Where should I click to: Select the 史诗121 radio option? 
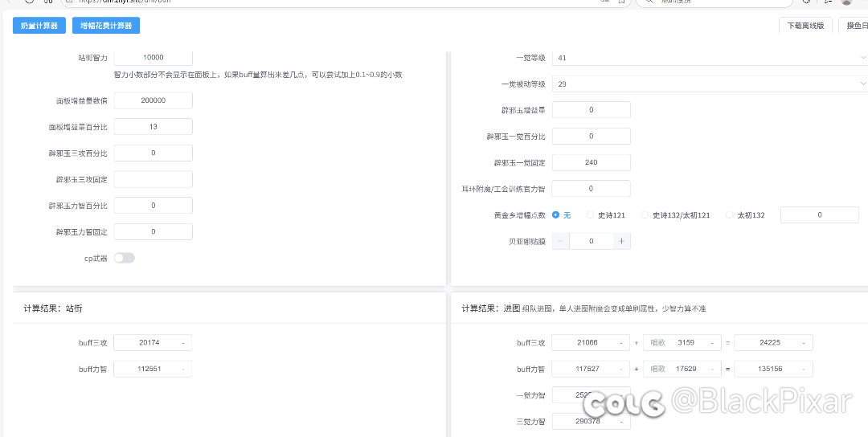606,215
